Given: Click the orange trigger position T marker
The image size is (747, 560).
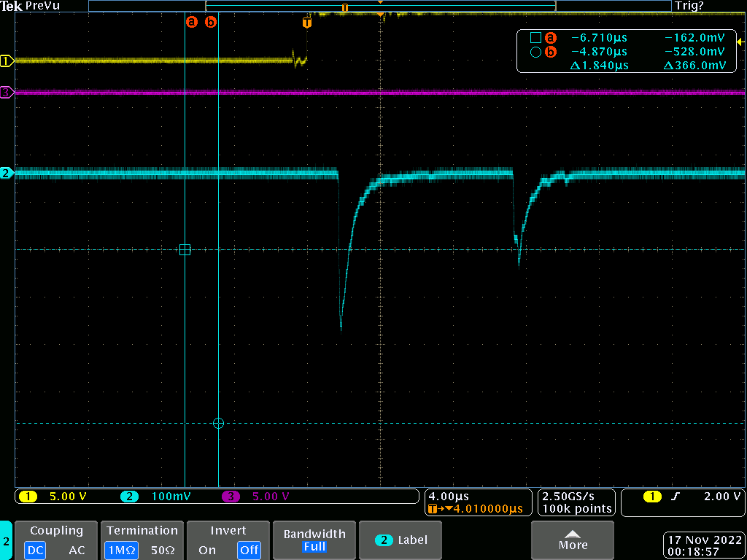Looking at the screenshot, I should (306, 23).
